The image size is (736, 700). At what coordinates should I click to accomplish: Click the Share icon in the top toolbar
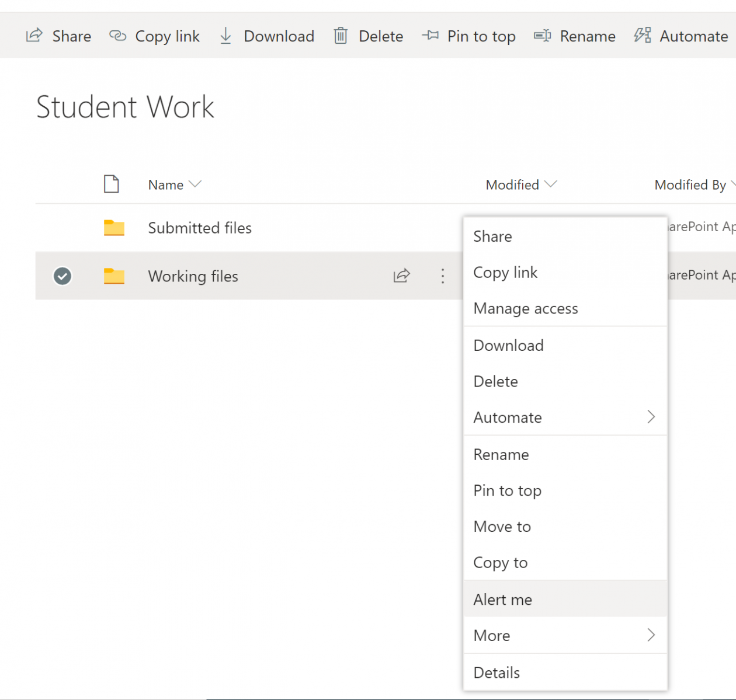[x=34, y=36]
